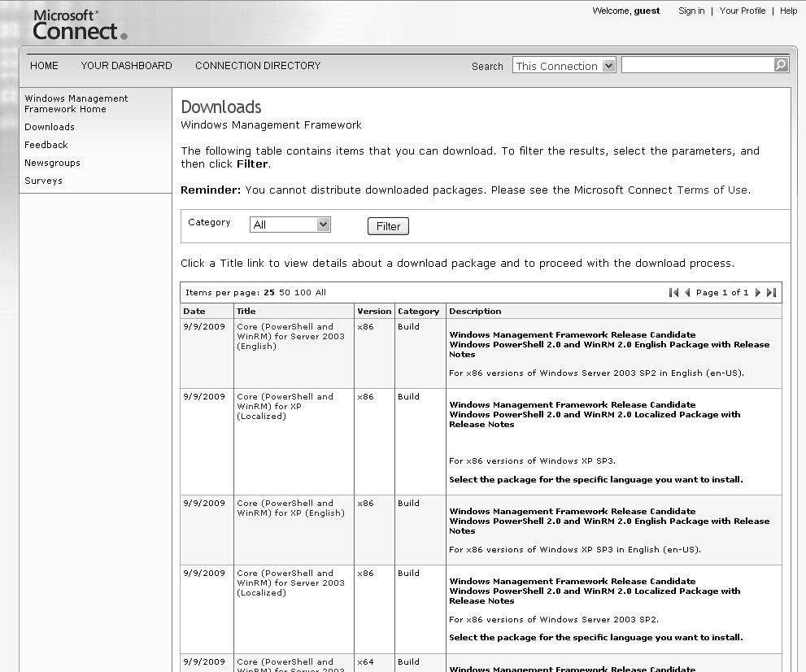
Task: Open the Help link
Action: tap(789, 11)
